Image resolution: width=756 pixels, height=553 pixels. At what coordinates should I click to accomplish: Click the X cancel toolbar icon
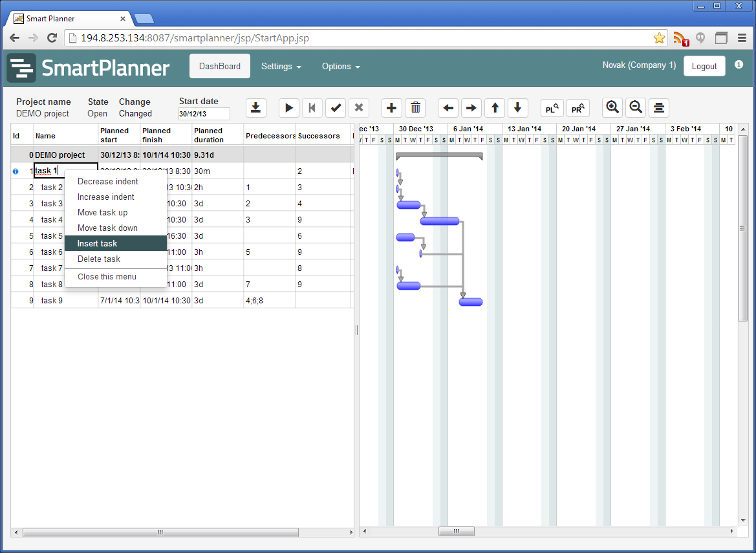click(359, 107)
